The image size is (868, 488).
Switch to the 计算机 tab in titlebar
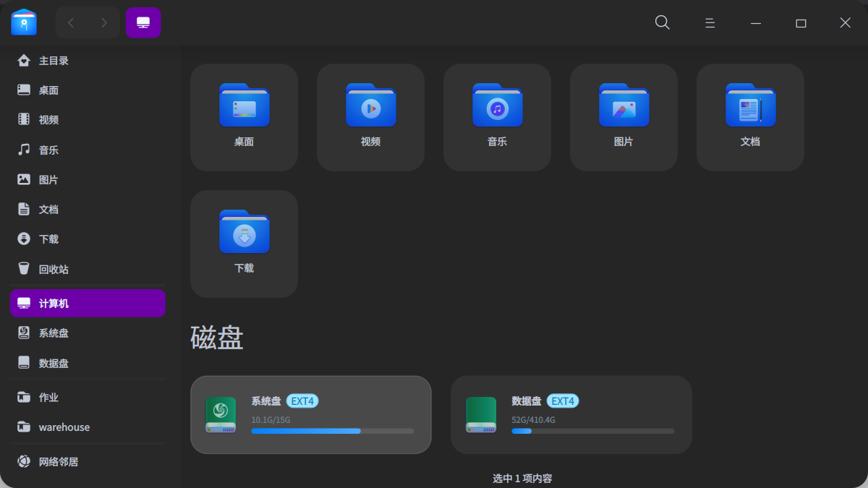(x=143, y=22)
